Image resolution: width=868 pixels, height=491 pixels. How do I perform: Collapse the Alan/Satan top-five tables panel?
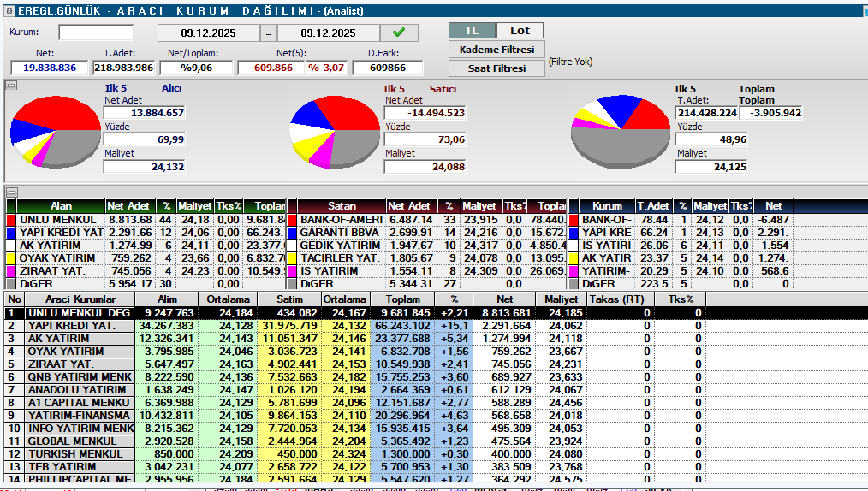tap(11, 192)
